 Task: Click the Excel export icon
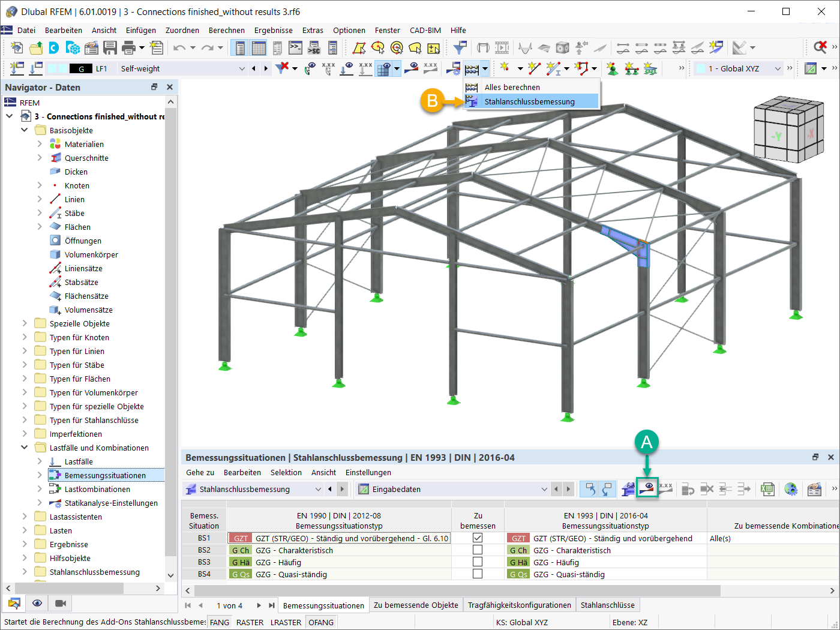(x=767, y=489)
